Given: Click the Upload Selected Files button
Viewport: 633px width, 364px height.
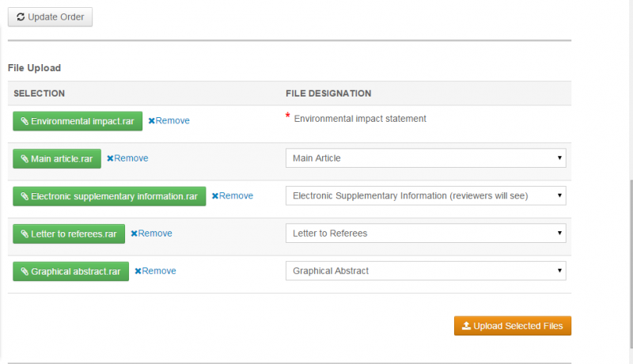Looking at the screenshot, I should coord(513,326).
